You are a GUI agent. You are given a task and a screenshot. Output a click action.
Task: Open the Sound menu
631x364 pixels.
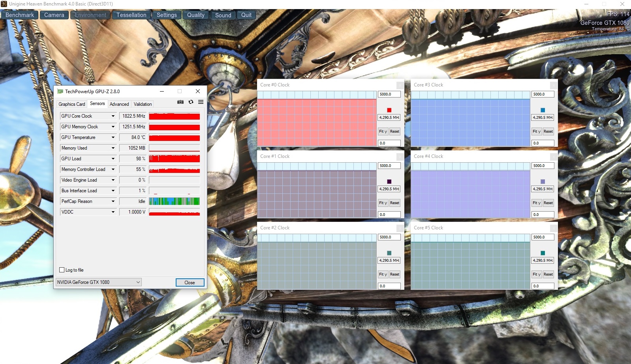pyautogui.click(x=223, y=15)
